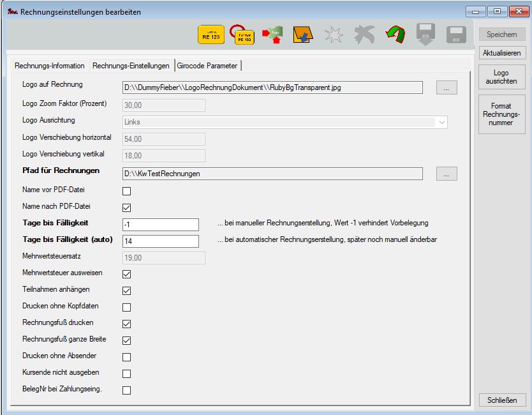Open the Logo Ausrichtung dropdown
The image size is (532, 415).
[x=284, y=122]
